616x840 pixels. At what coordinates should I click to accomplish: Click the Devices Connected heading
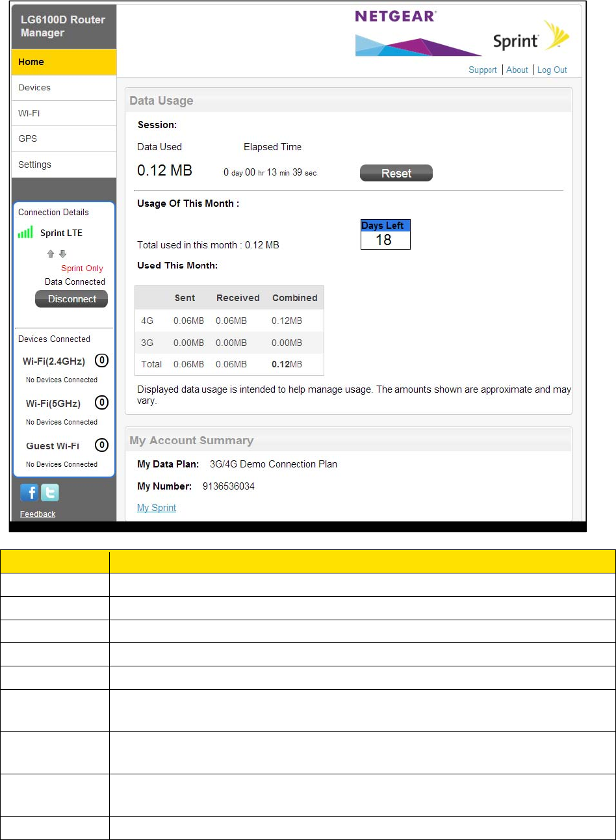(x=54, y=339)
